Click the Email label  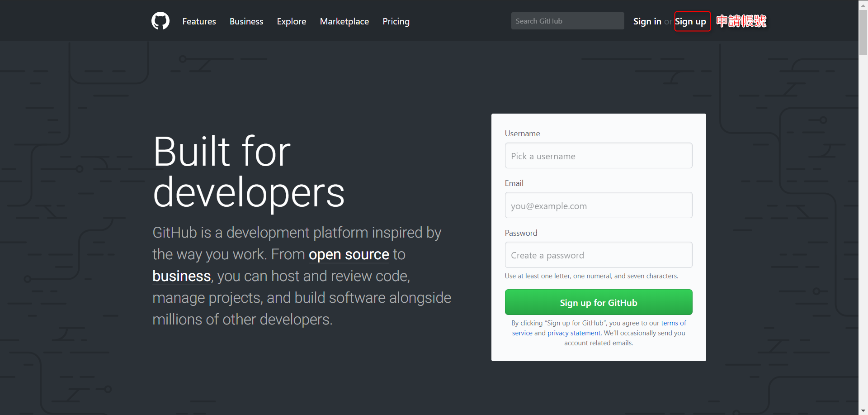(x=514, y=183)
